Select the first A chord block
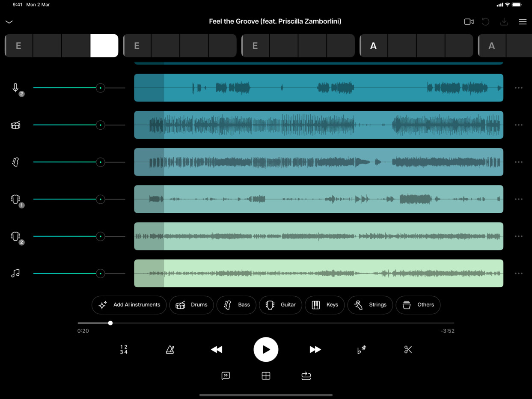 pos(373,45)
